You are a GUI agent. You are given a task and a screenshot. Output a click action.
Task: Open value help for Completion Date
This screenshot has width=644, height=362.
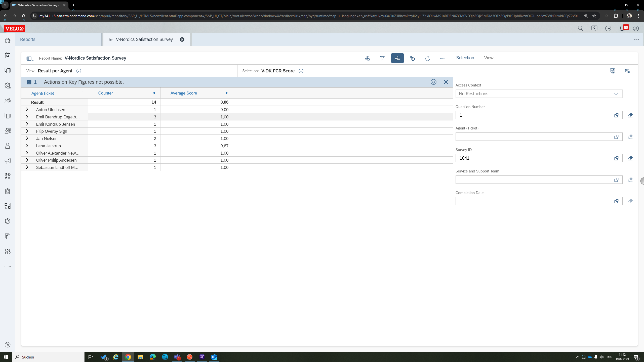point(616,201)
